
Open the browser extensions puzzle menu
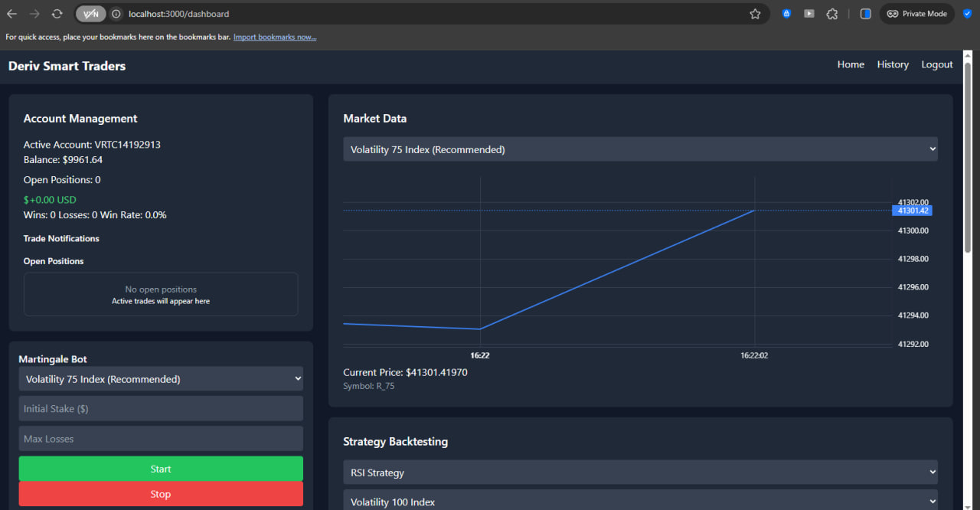pyautogui.click(x=832, y=13)
